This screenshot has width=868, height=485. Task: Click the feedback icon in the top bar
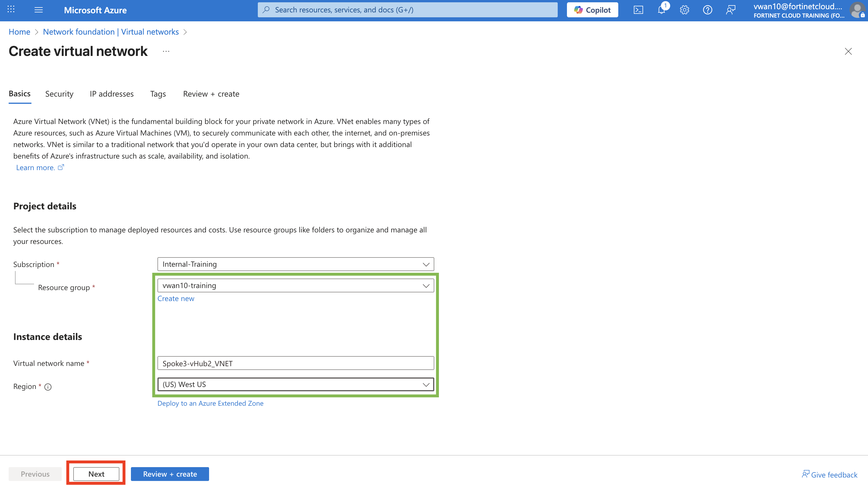click(730, 10)
